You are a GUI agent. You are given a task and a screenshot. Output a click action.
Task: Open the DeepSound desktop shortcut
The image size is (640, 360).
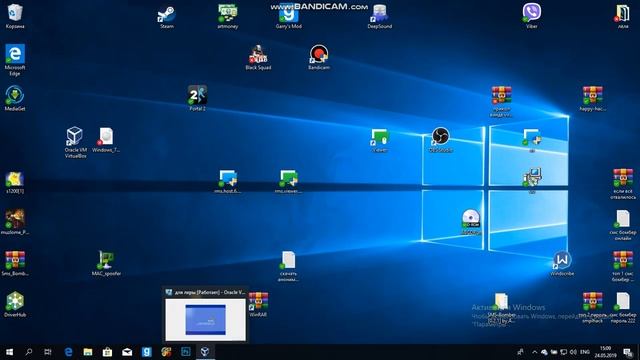point(380,15)
